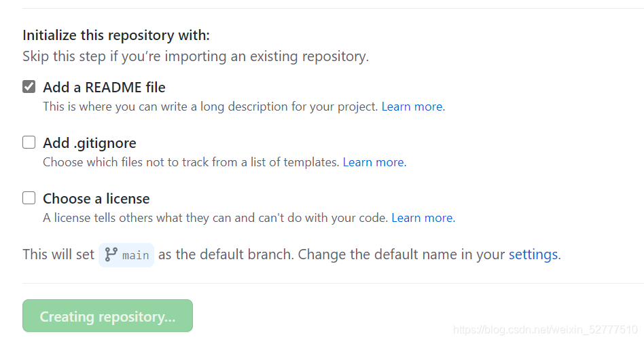Image resolution: width=644 pixels, height=342 pixels.
Task: Enable the Add .gitignore checkbox
Action: 29,142
